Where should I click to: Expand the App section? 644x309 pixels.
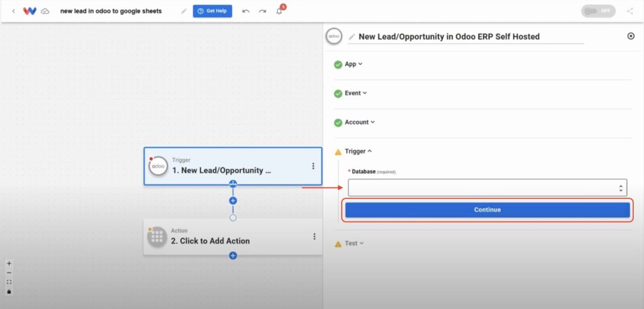tap(353, 64)
